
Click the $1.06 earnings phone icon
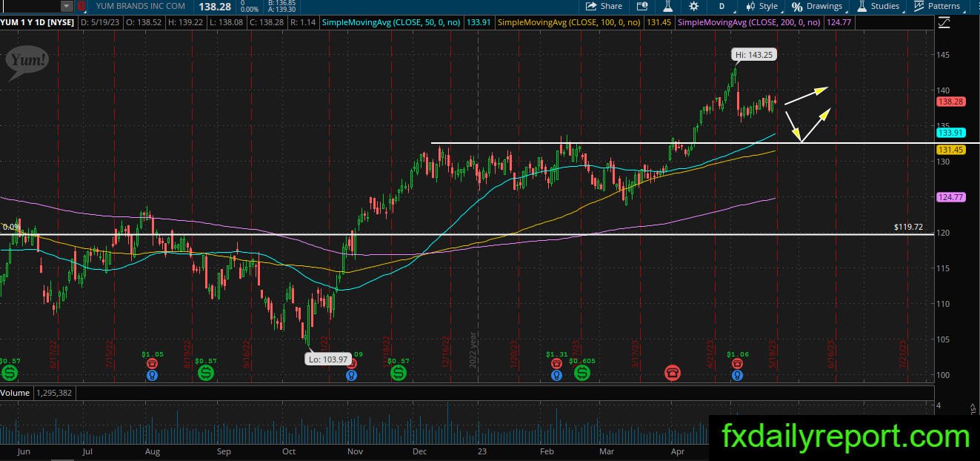pos(737,364)
